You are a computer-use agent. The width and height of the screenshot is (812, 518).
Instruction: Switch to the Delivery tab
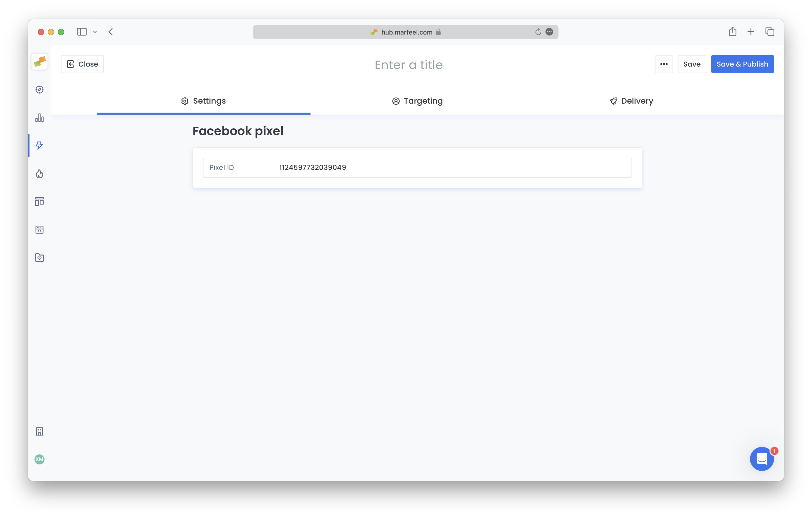(x=631, y=101)
